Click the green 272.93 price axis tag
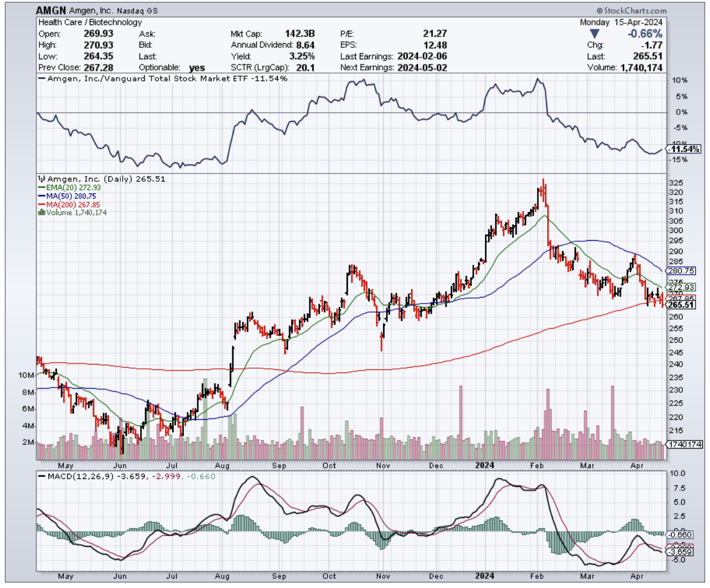The height and width of the screenshot is (588, 710). pyautogui.click(x=683, y=287)
